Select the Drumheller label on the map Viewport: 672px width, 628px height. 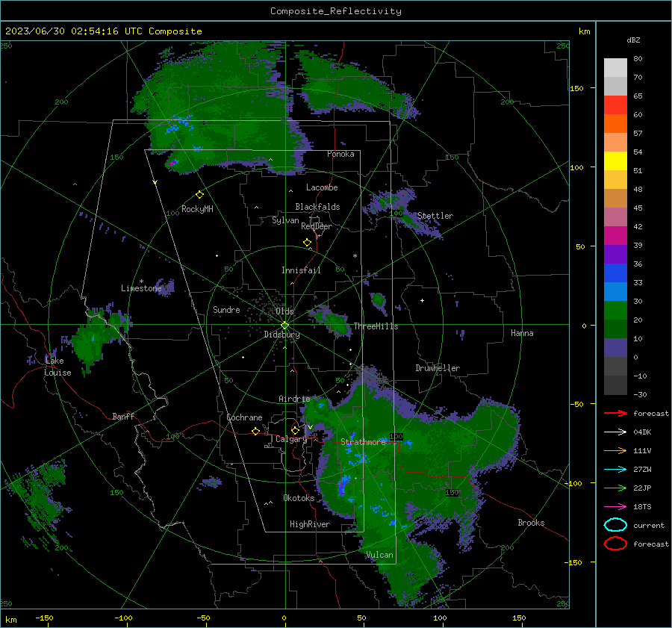pos(438,368)
